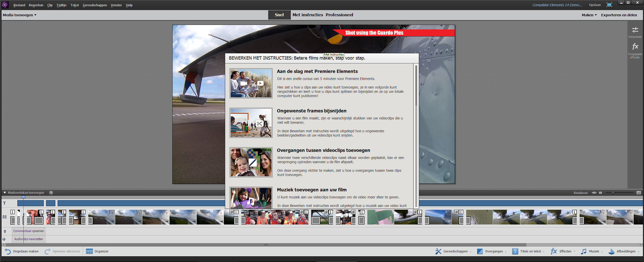
Task: Click Audioclips neerzetten
Action: (29, 239)
